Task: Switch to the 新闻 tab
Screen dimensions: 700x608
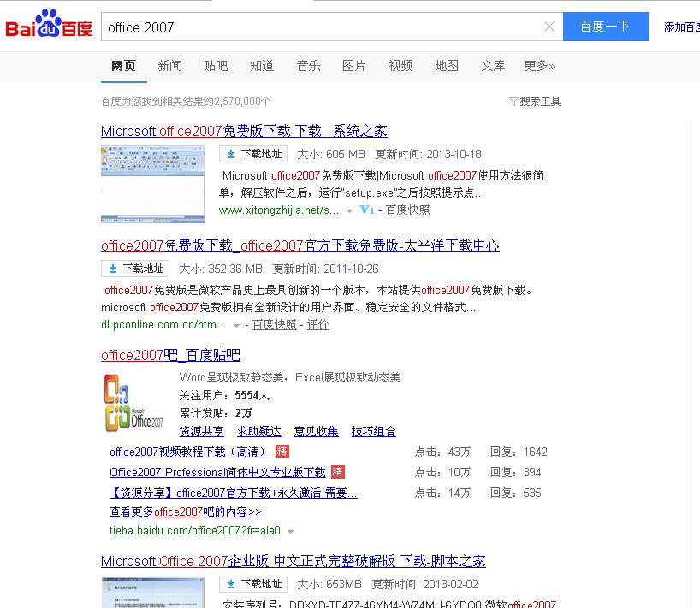Action: click(x=170, y=66)
